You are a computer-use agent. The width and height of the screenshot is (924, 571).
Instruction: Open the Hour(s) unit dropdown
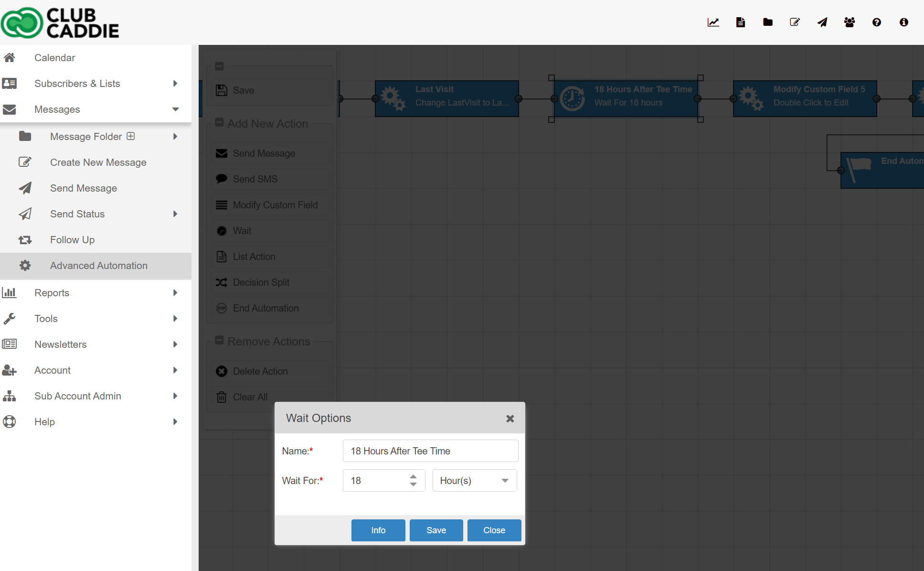(x=474, y=481)
